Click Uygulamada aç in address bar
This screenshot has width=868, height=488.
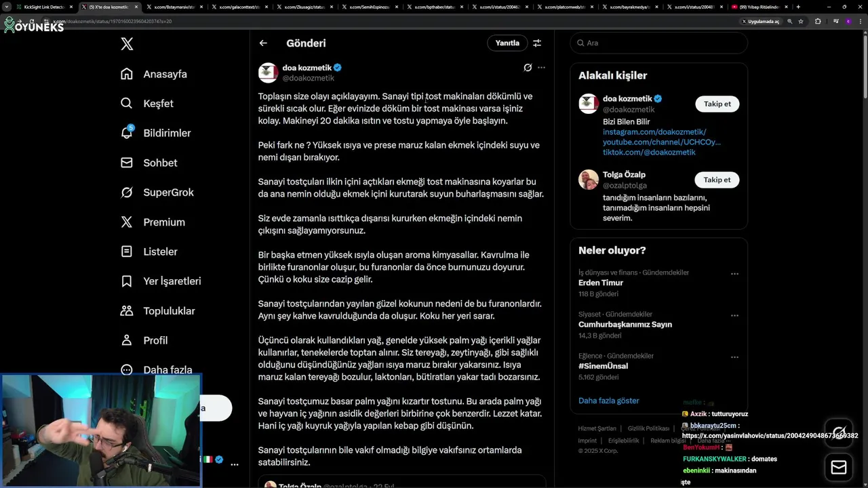coord(760,21)
